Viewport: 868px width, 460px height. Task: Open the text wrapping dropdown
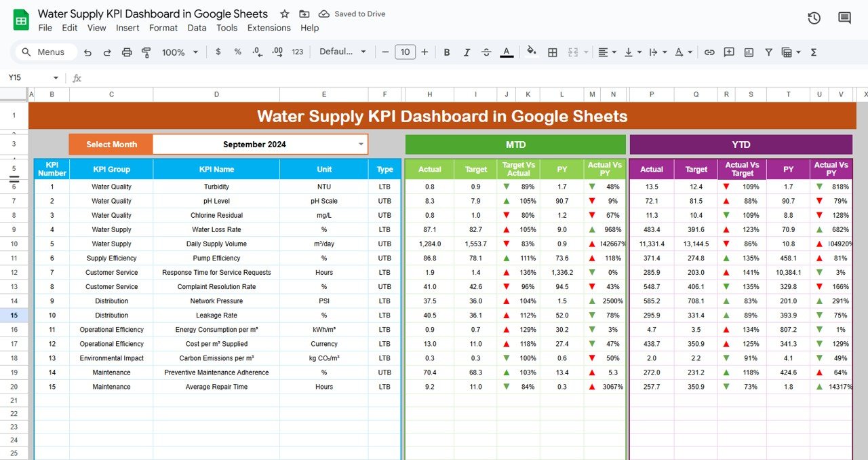657,52
